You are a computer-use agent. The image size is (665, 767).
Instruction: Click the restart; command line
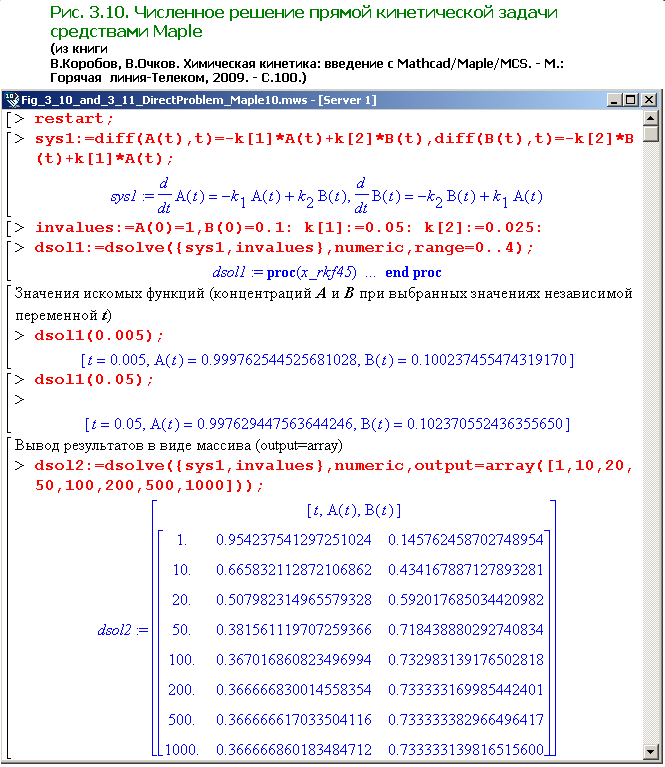tap(74, 119)
